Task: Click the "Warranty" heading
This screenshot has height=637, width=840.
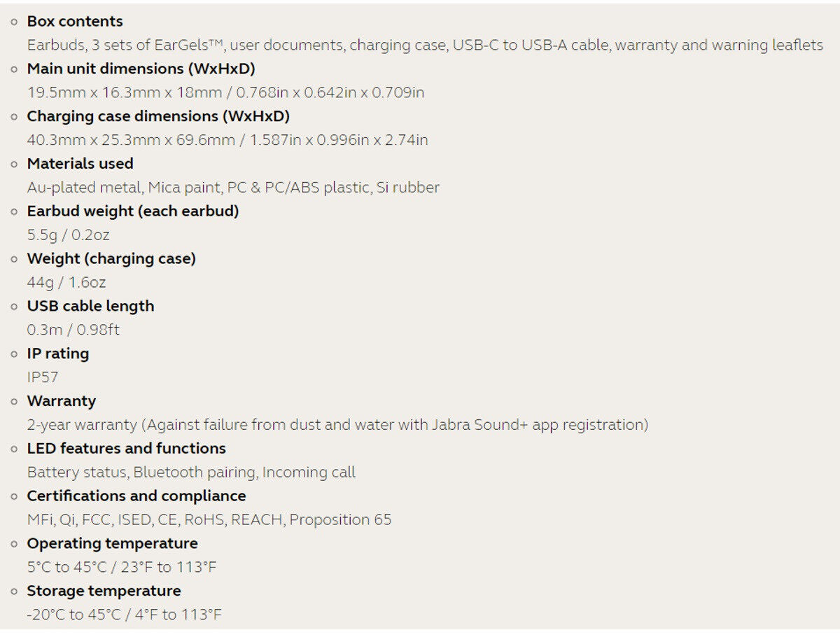Action: 61,401
